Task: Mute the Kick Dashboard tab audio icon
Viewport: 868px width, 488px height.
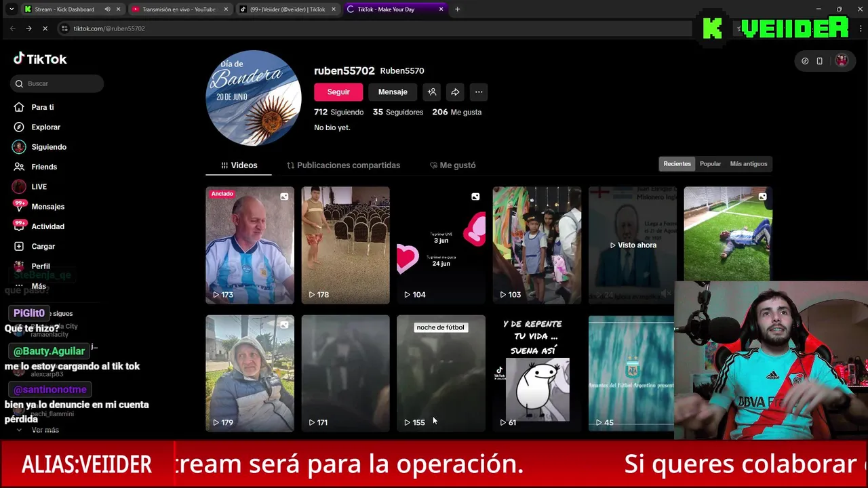Action: point(107,9)
